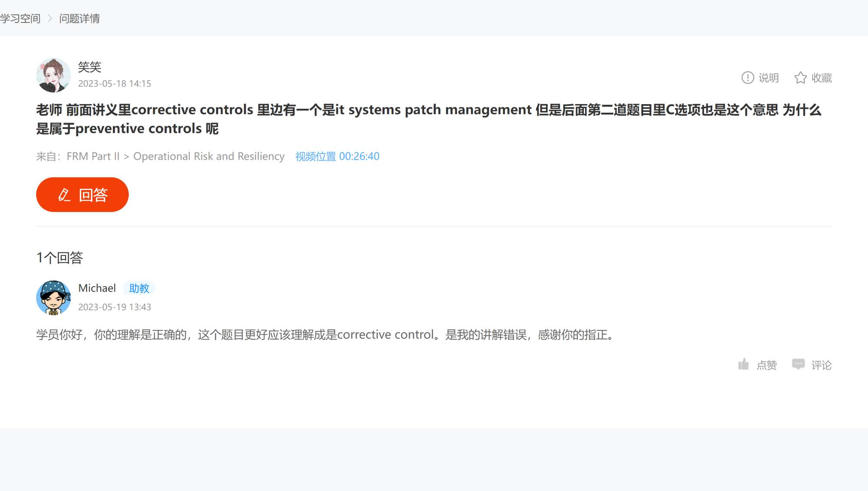The image size is (868, 491).
Task: Click the 助教 badge next to Michael
Action: pyautogui.click(x=139, y=288)
